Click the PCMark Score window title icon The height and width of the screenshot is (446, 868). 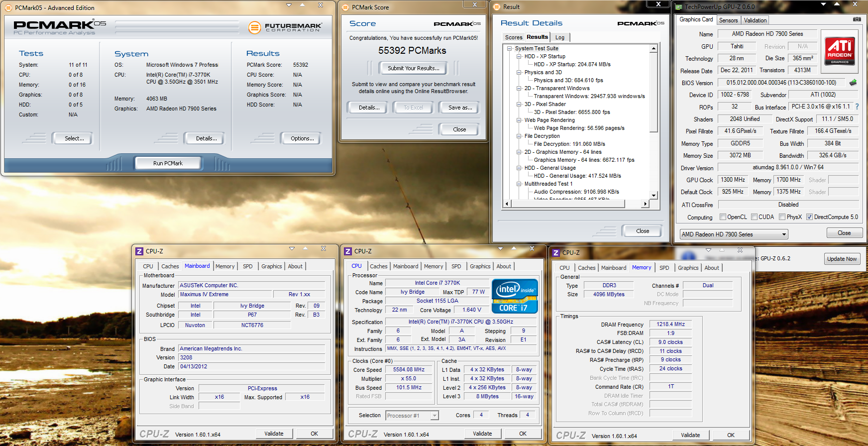(x=345, y=7)
